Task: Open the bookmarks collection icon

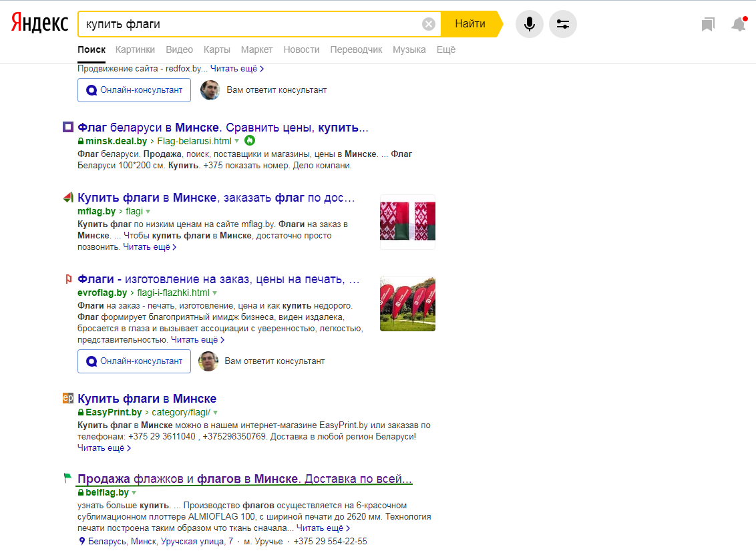Action: point(707,25)
